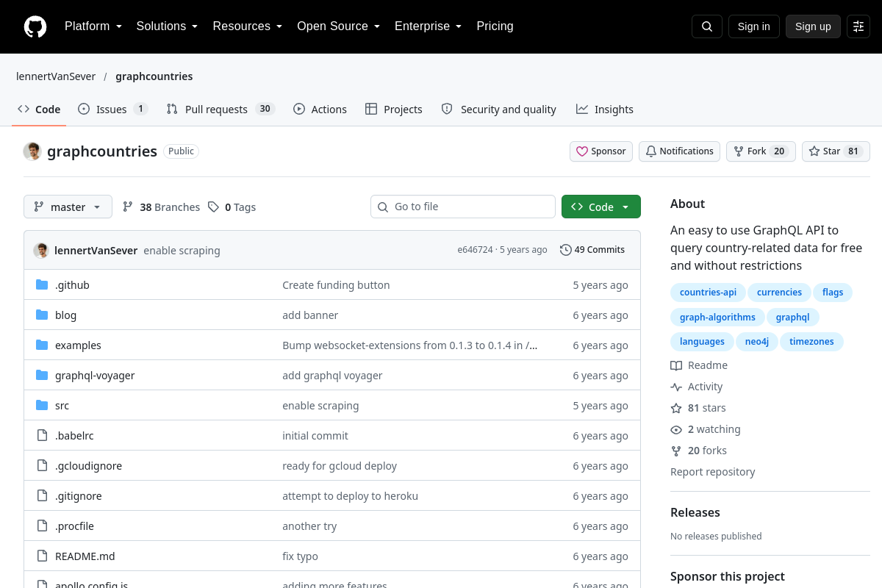882x588 pixels.
Task: Switch to the Issues tab
Action: (112, 110)
